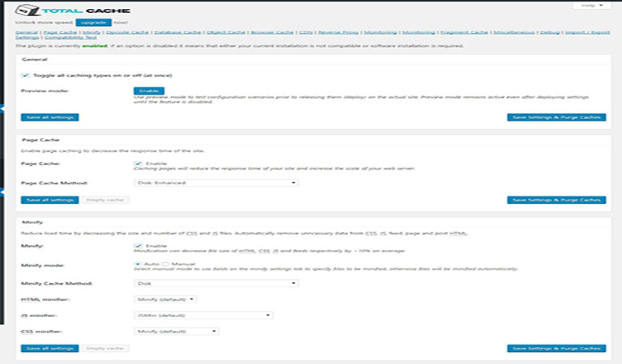The image size is (622, 364).
Task: Open the Browser Cache navigation link
Action: 272,32
